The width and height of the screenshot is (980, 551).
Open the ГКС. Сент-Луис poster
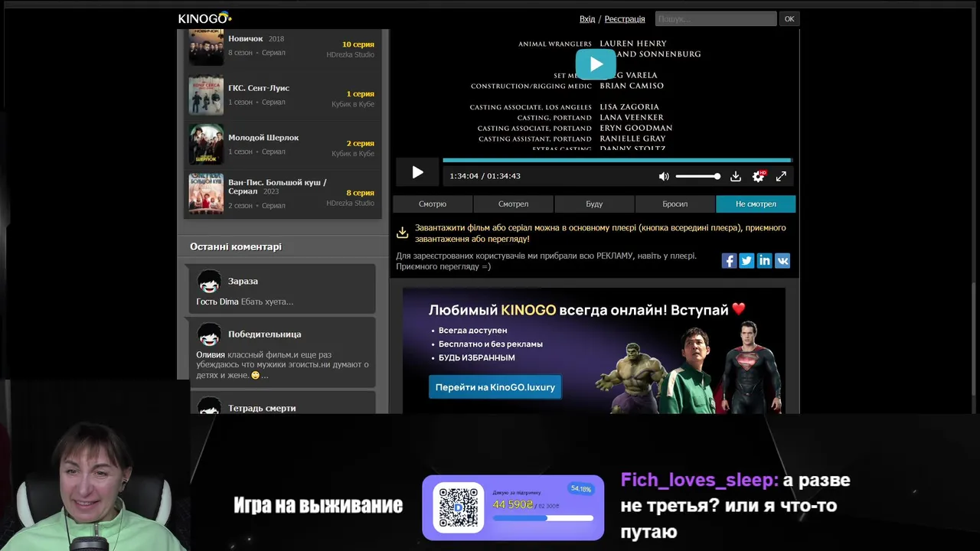(x=206, y=95)
